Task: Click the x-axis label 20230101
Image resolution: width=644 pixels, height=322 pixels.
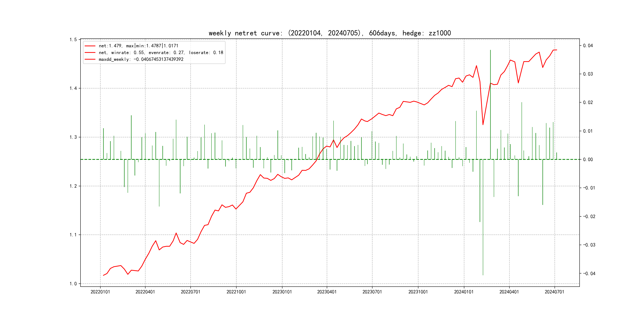Action: tap(282, 292)
